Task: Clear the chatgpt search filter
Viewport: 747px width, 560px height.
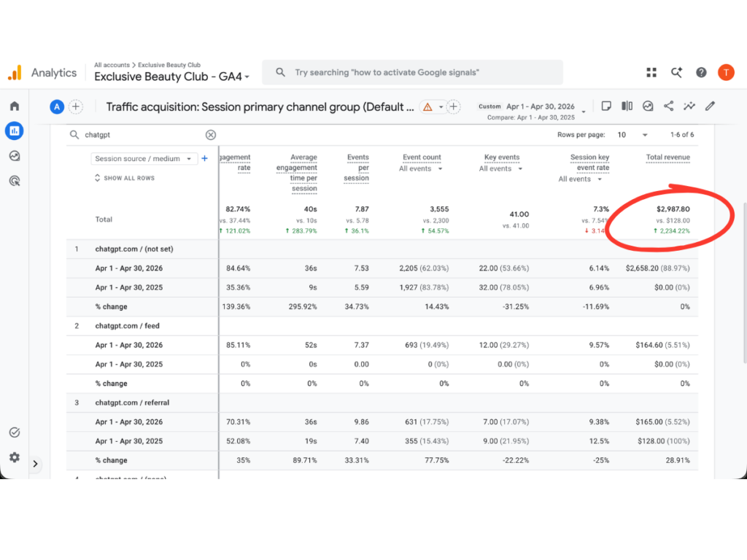Action: point(211,135)
